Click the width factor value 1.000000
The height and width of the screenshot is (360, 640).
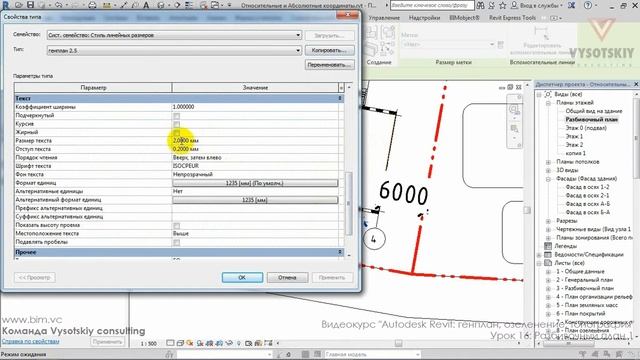pos(183,107)
